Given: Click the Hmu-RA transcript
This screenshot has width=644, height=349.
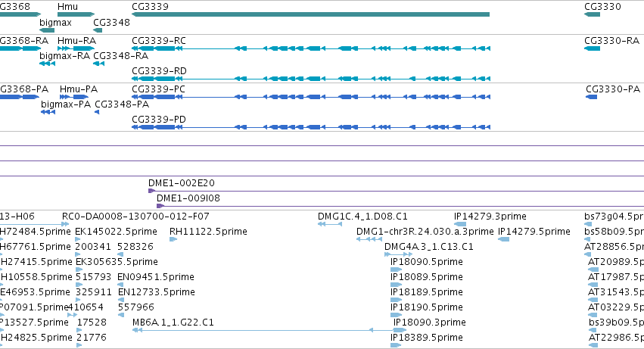Looking at the screenshot, I should (76, 48).
